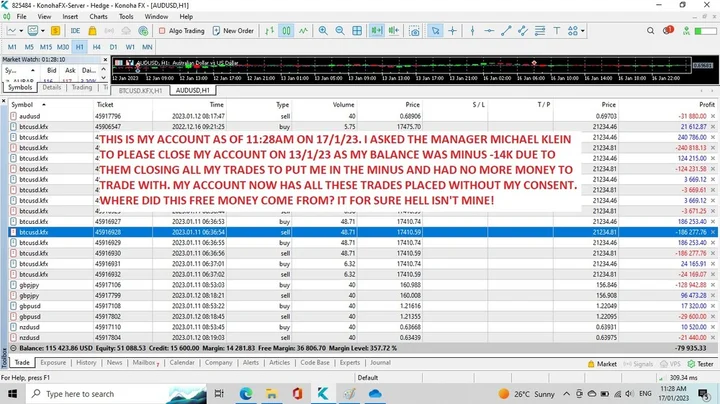Expand the shapes tool dropdown arrow

[x=583, y=31]
